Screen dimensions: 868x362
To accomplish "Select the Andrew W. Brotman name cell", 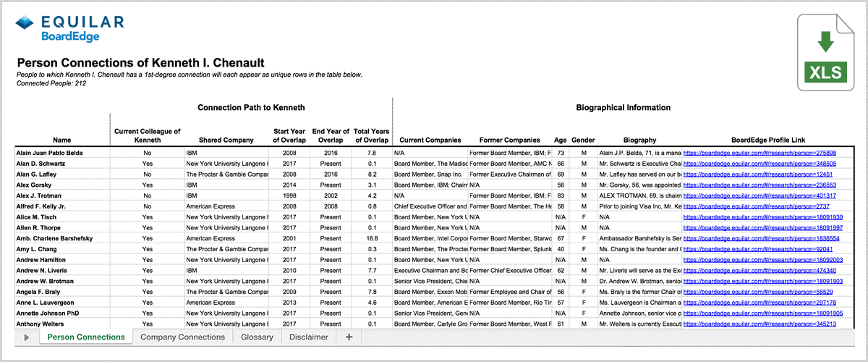I will pos(62,281).
